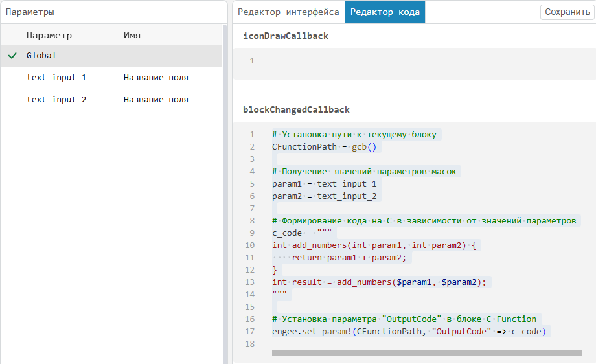Click the comment 'Установка пути к текущему блоку'
Viewport: 596px width, 364px height.
click(x=354, y=135)
